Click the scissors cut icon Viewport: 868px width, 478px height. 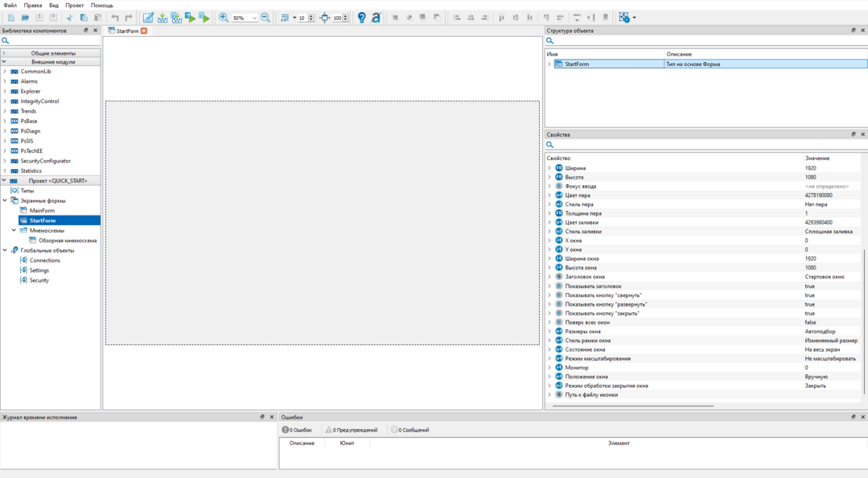point(69,18)
